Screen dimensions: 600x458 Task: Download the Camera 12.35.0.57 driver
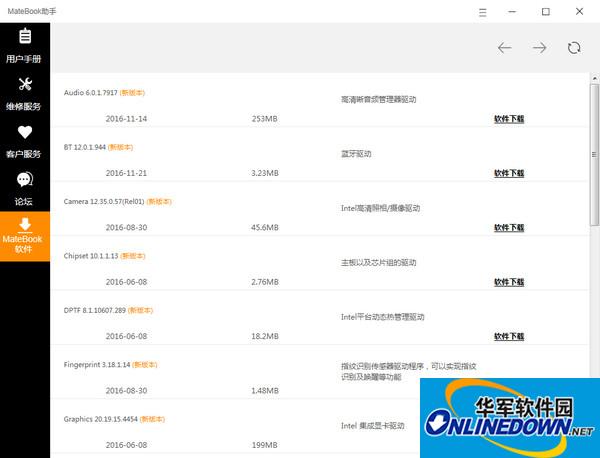coord(509,227)
